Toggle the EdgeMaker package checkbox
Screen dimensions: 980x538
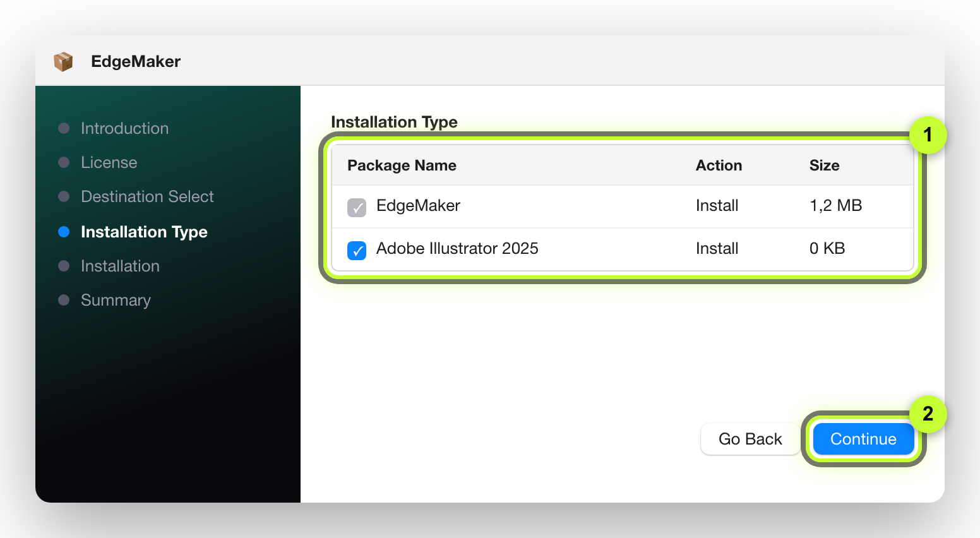[x=357, y=207]
